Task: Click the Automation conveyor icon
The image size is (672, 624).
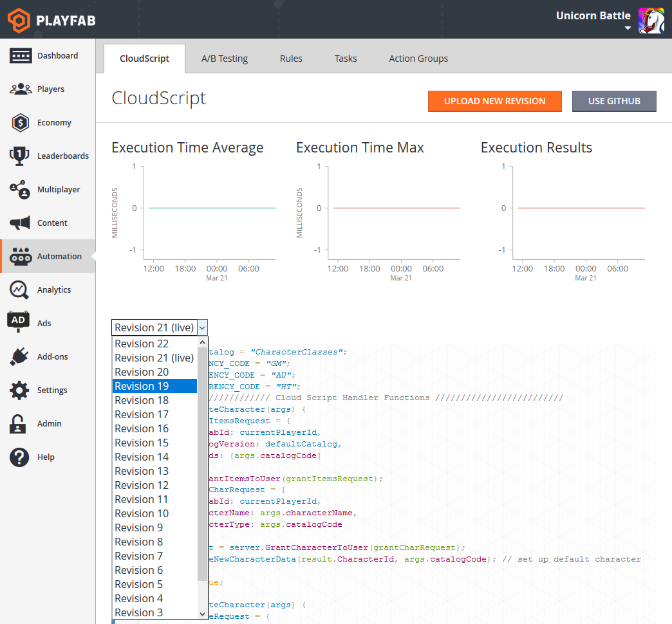Action: (x=21, y=256)
